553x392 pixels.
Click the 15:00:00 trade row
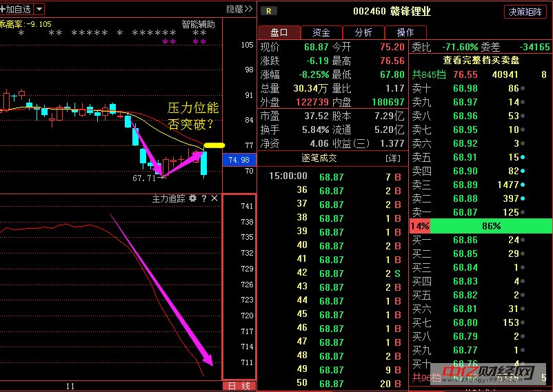click(334, 176)
